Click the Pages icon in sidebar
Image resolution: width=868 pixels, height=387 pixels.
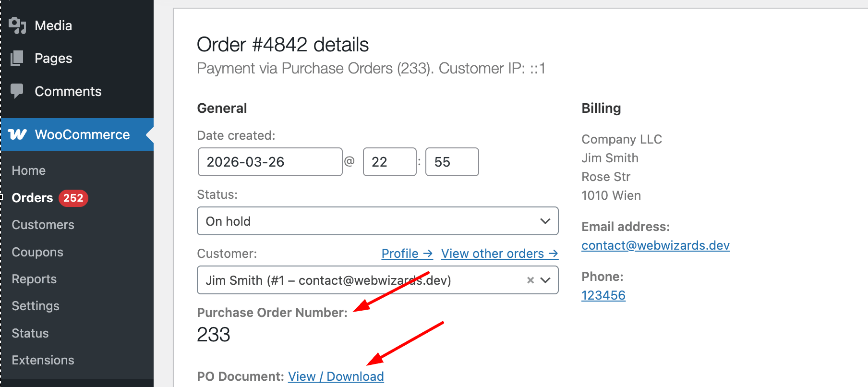17,58
